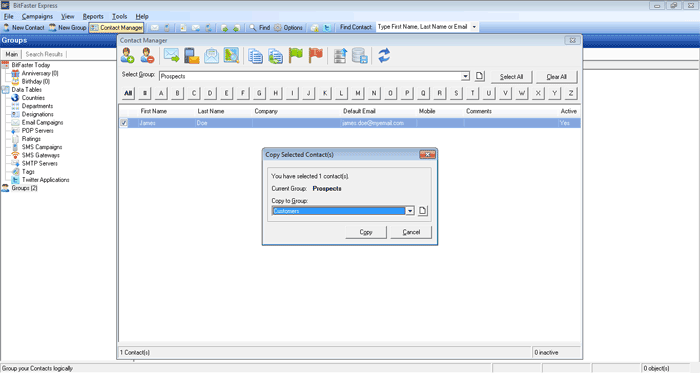Click the send email icon with green arrow

click(x=171, y=56)
